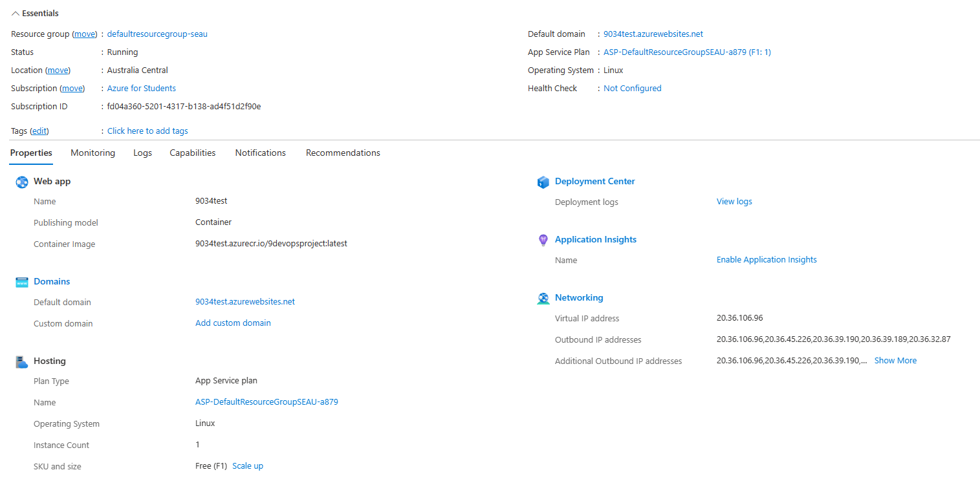The height and width of the screenshot is (481, 980).
Task: Click the Web app section icon
Action: tap(22, 182)
